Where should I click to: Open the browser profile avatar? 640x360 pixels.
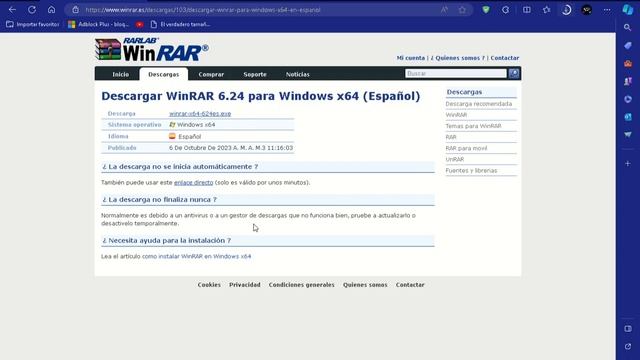click(587, 10)
